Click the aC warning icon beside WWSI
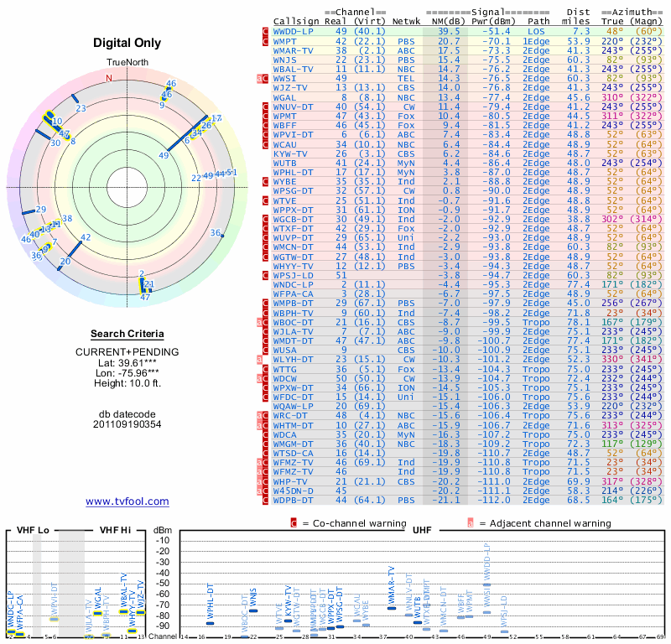This screenshot has height=644, width=671. click(263, 79)
